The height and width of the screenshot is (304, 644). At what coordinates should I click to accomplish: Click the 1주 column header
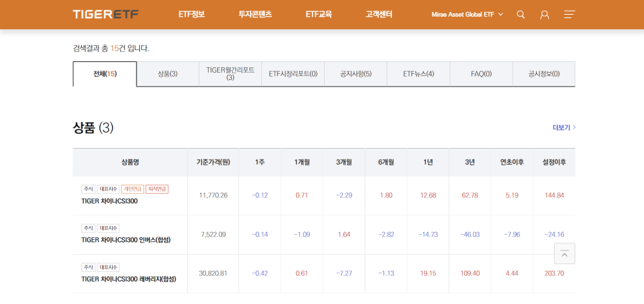[x=260, y=162]
